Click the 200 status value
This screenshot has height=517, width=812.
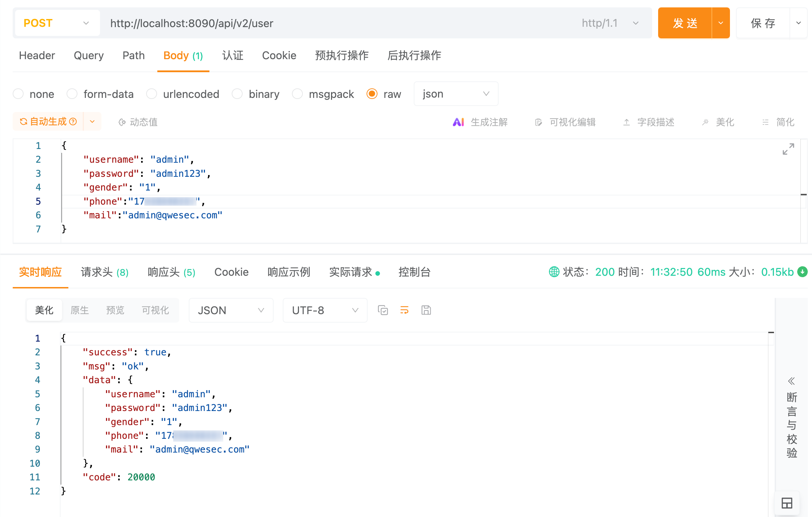pos(605,272)
